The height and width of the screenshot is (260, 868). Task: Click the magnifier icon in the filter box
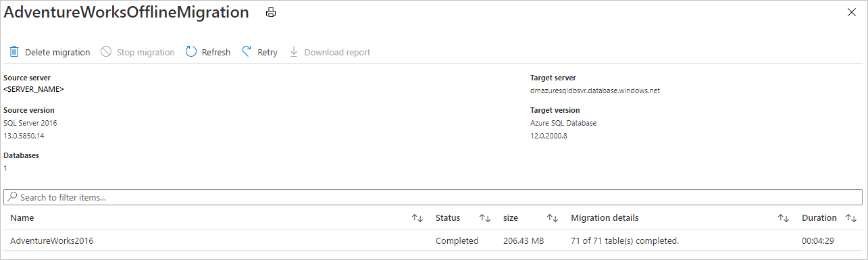[13, 197]
